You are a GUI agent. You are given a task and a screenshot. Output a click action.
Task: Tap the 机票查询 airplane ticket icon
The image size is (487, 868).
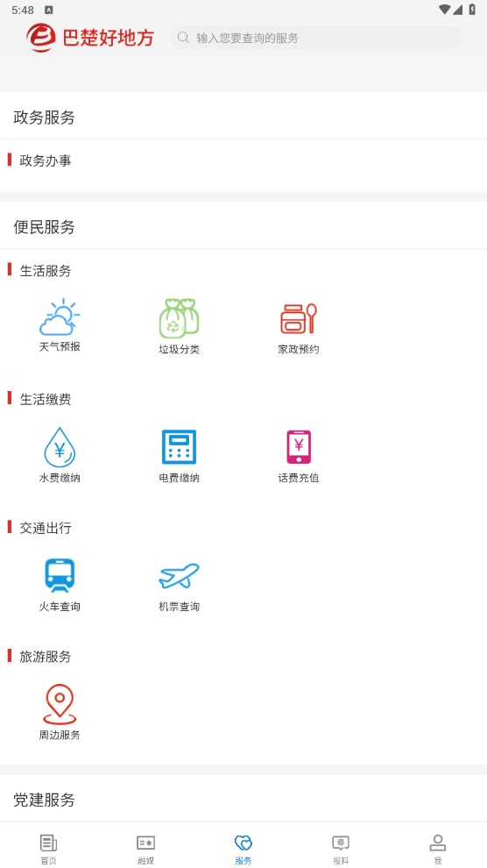click(179, 576)
